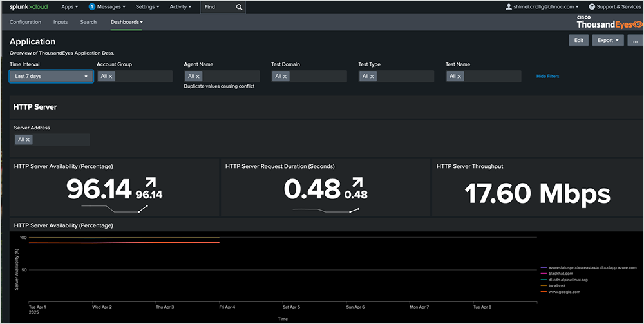
Task: Click the Splunk Cloud logo
Action: point(28,7)
